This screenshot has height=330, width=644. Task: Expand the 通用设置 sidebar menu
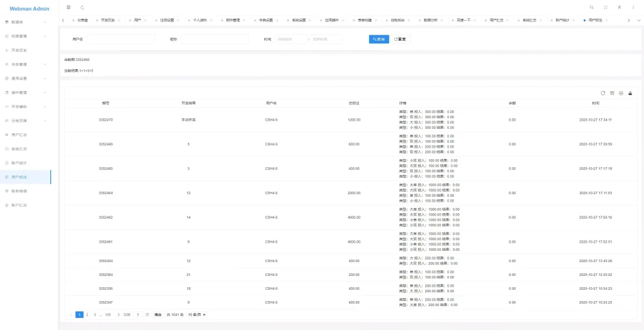pyautogui.click(x=25, y=79)
